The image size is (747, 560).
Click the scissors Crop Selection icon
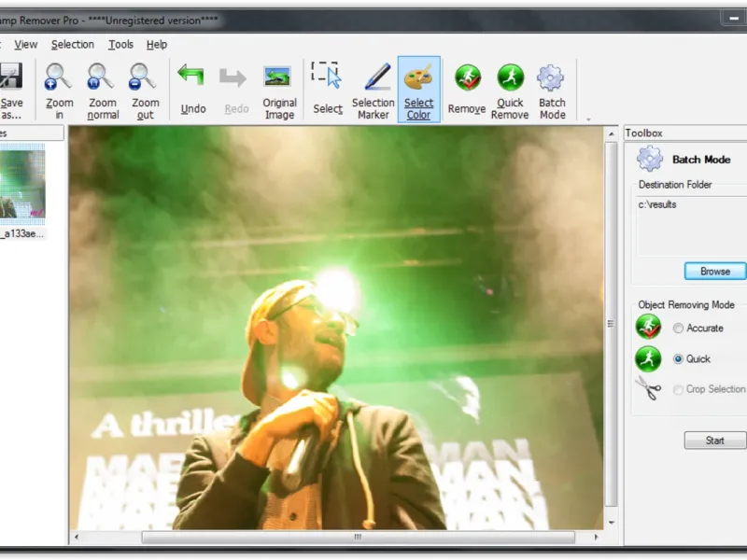coord(648,388)
